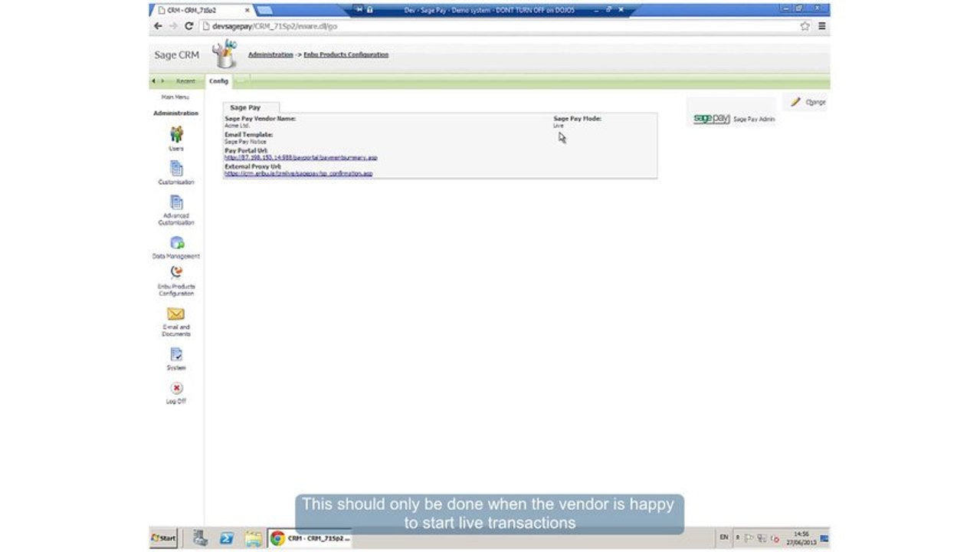Open the Windows Explorer taskbar icon
The height and width of the screenshot is (552, 980).
click(x=254, y=538)
